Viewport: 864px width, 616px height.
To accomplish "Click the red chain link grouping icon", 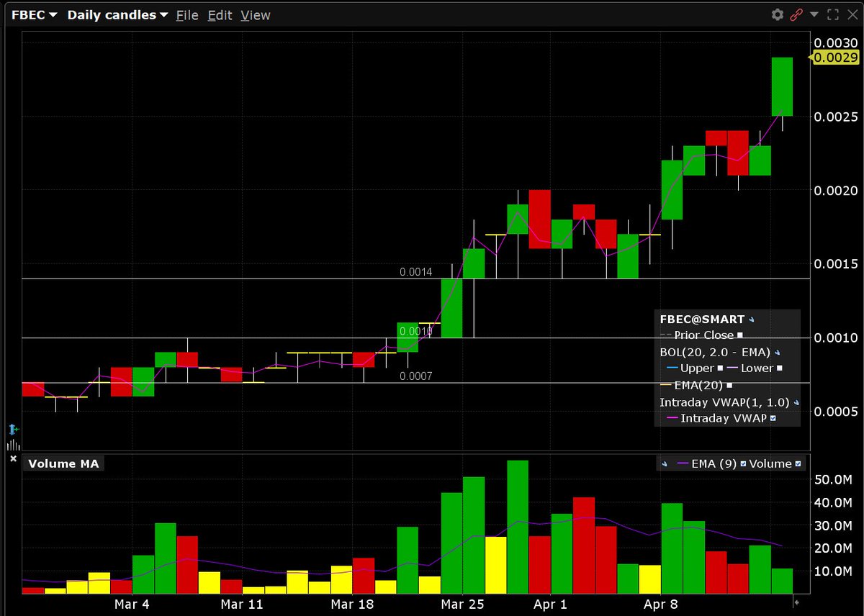I will (797, 14).
